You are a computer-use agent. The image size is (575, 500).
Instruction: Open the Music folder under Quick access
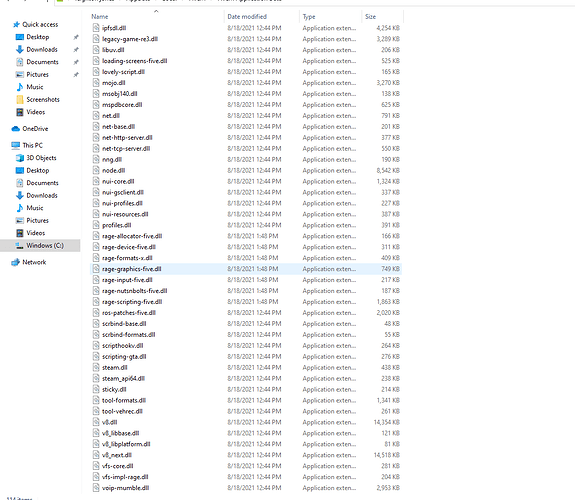point(35,87)
